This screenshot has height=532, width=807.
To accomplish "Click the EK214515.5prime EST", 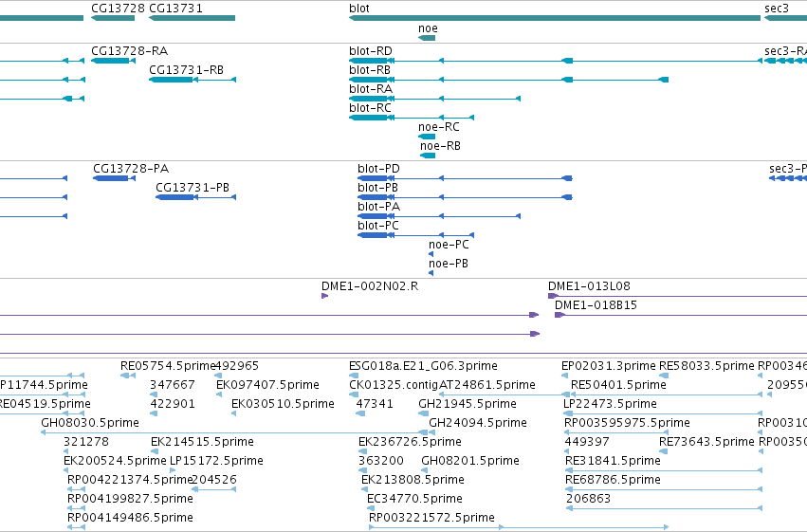I will (155, 451).
